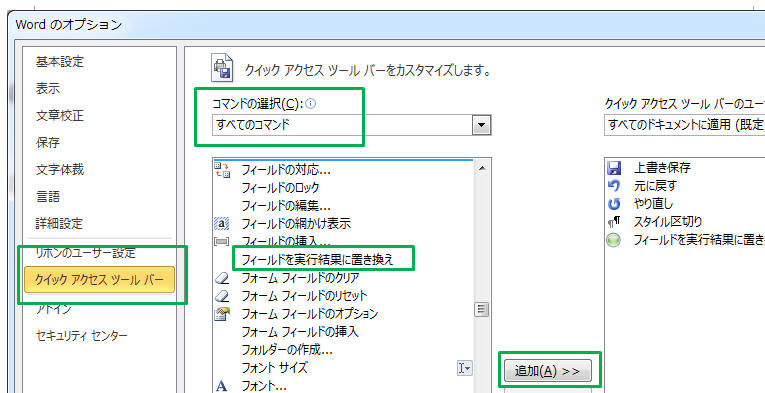The image size is (765, 393).
Task: Open the コマンドの選択 dropdown arrow
Action: 482,125
